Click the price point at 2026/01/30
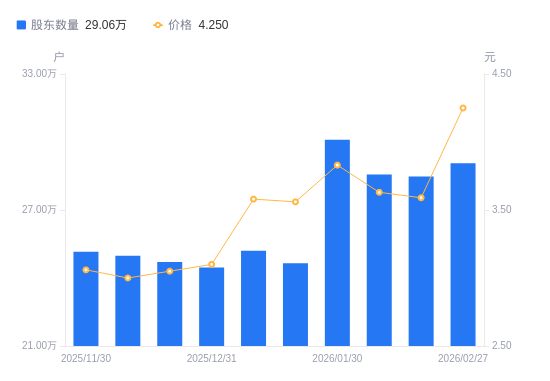This screenshot has height=381, width=550. coord(337,165)
